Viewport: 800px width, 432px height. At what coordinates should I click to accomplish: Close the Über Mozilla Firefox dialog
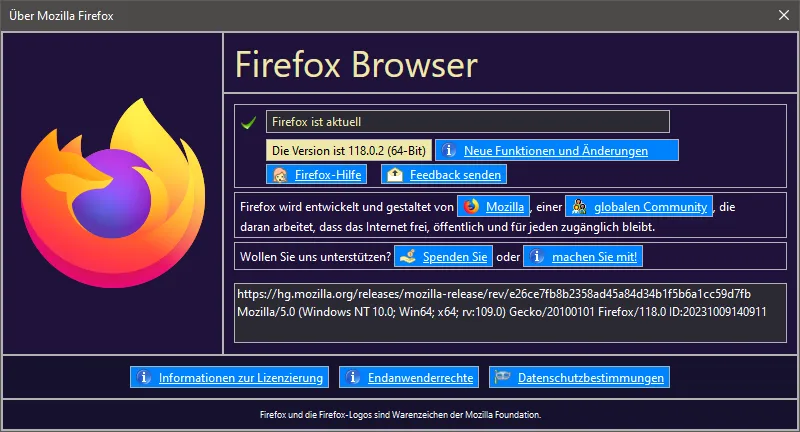click(x=784, y=15)
